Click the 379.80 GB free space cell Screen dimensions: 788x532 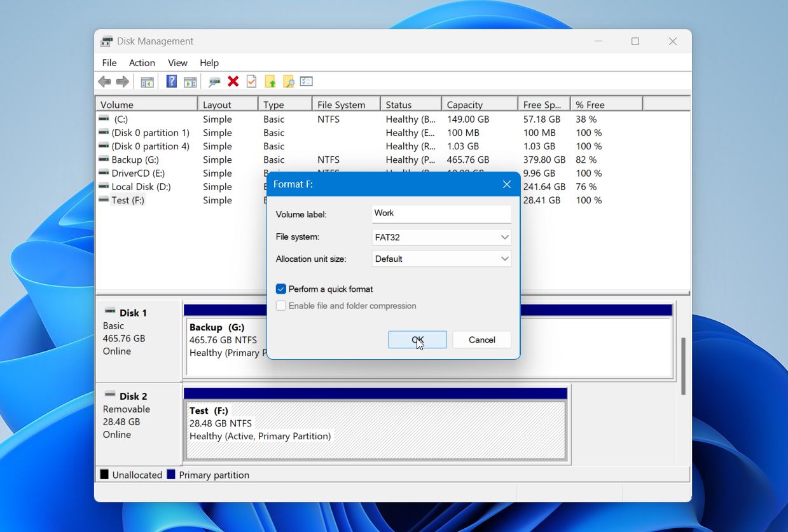(544, 160)
